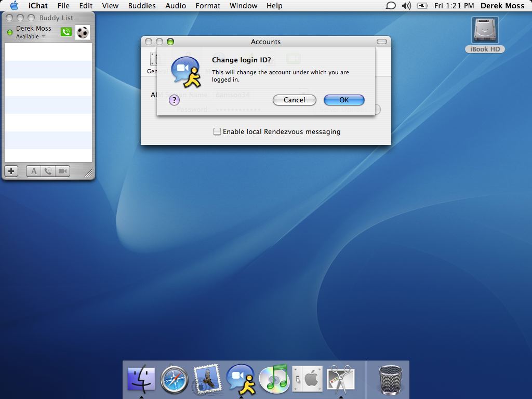Open the Audio menu

176,6
